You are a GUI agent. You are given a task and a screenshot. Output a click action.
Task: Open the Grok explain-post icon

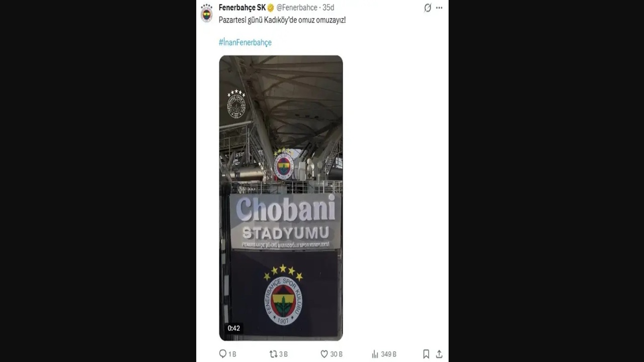pos(428,8)
